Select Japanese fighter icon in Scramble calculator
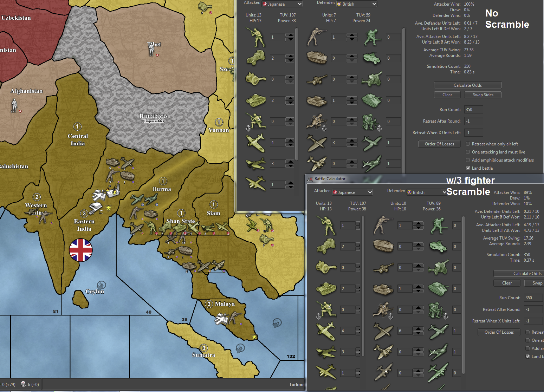 pos(326,331)
